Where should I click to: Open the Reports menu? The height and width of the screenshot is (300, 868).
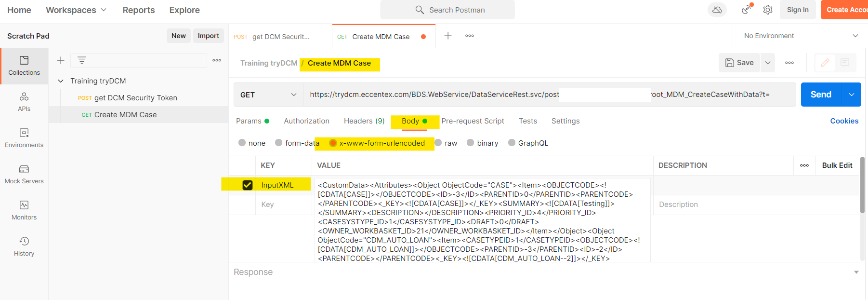click(x=139, y=10)
